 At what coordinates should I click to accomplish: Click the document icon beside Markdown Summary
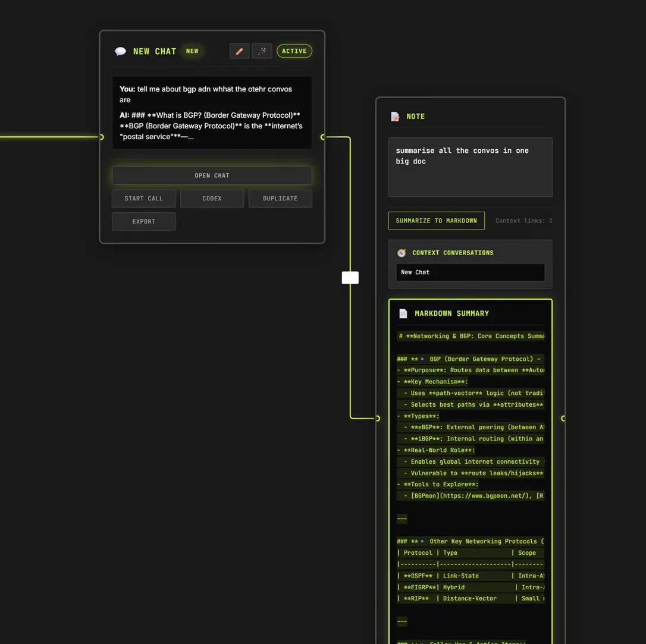pos(403,313)
